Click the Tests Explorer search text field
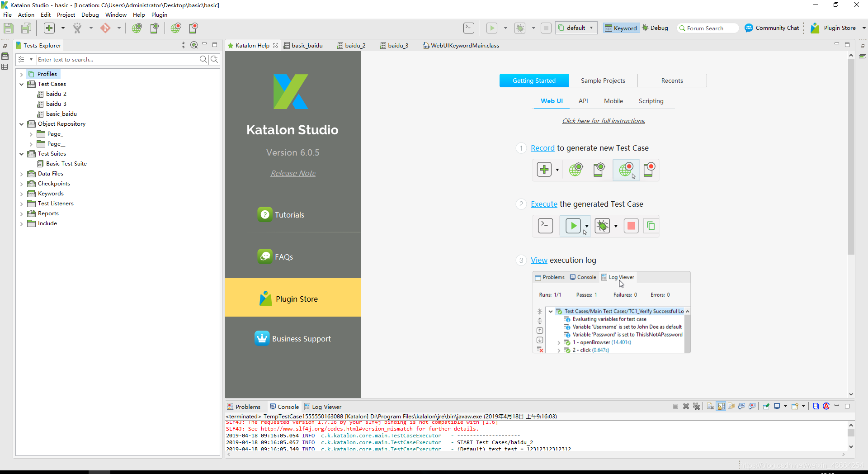The height and width of the screenshot is (474, 868). pyautogui.click(x=117, y=59)
